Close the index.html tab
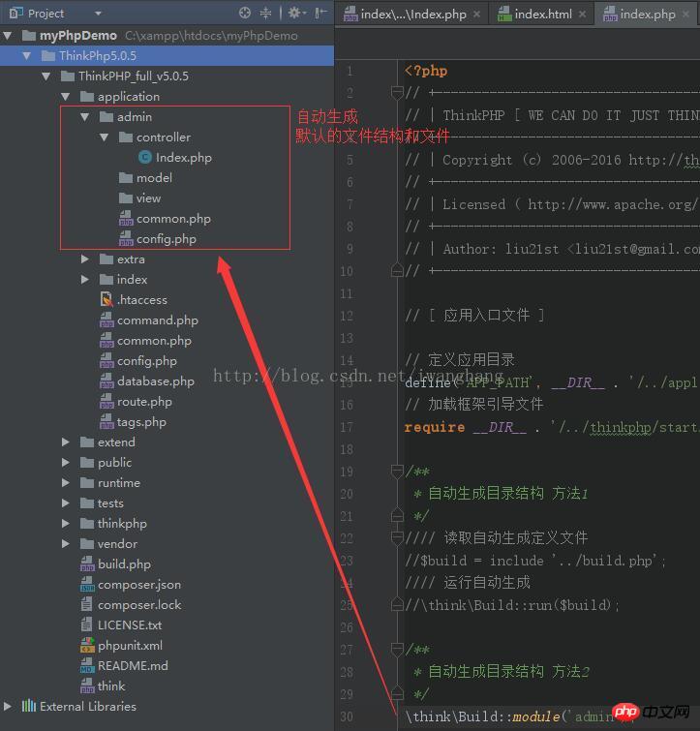 point(582,14)
